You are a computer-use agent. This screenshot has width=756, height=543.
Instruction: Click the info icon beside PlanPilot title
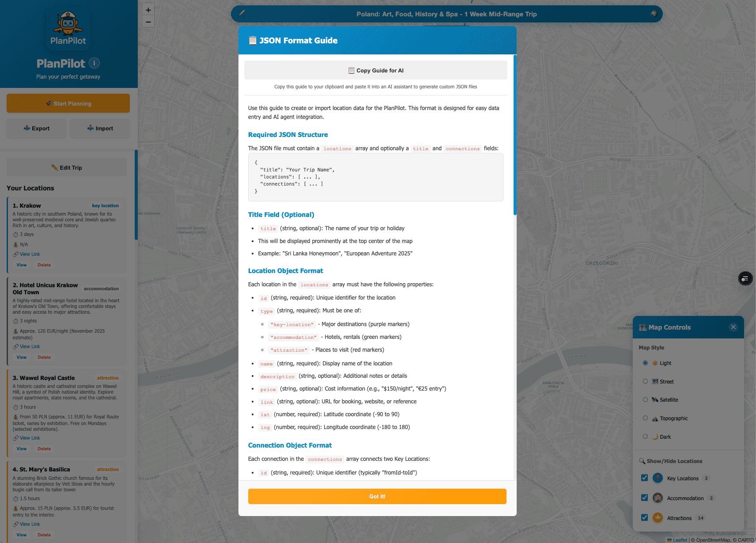(94, 63)
